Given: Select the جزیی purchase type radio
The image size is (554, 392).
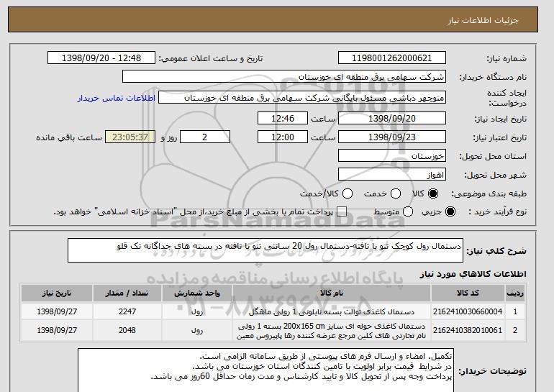Looking at the screenshot, I should click(450, 211).
